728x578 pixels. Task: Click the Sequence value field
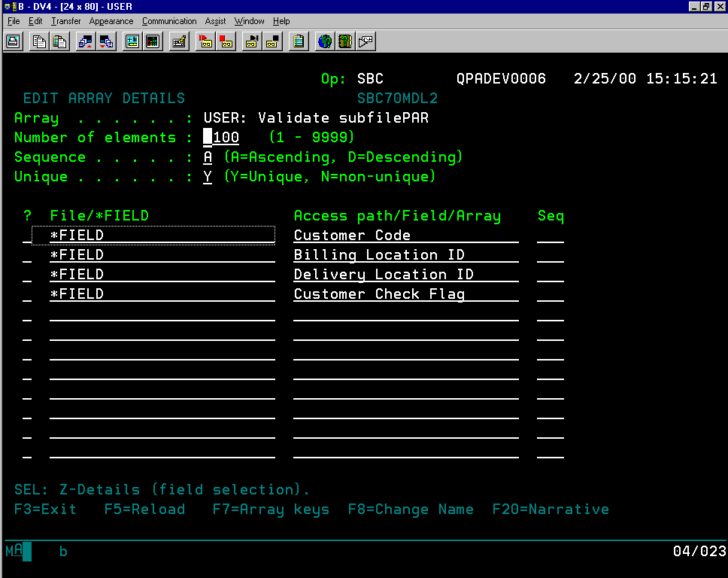click(x=208, y=157)
